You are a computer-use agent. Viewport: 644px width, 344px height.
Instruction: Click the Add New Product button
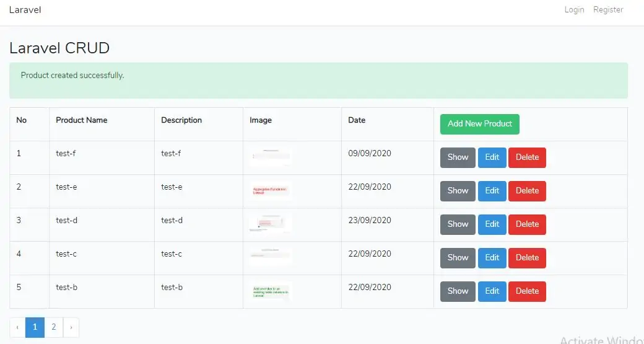pyautogui.click(x=480, y=124)
